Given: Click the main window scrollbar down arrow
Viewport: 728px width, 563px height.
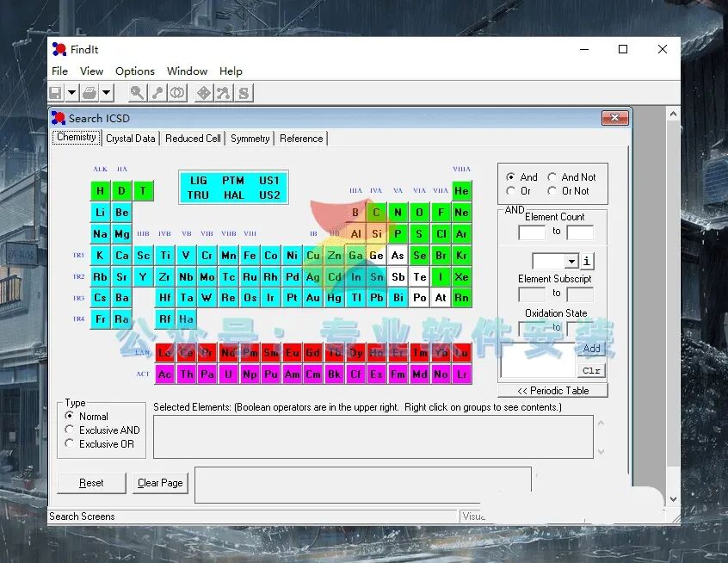Looking at the screenshot, I should click(x=673, y=499).
